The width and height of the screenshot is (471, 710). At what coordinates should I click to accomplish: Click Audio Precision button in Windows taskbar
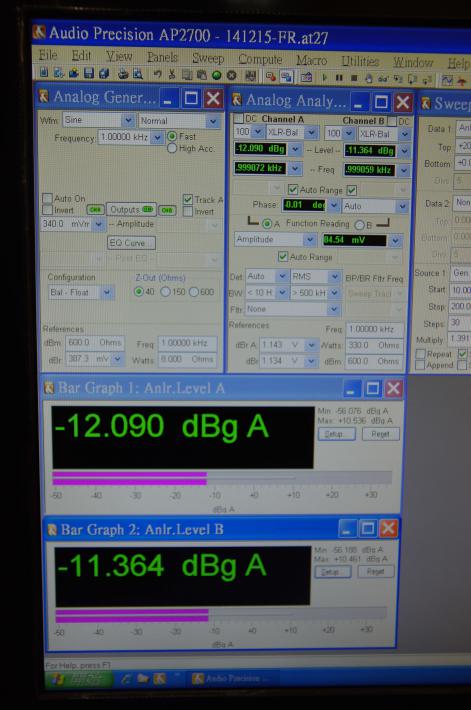pos(232,678)
